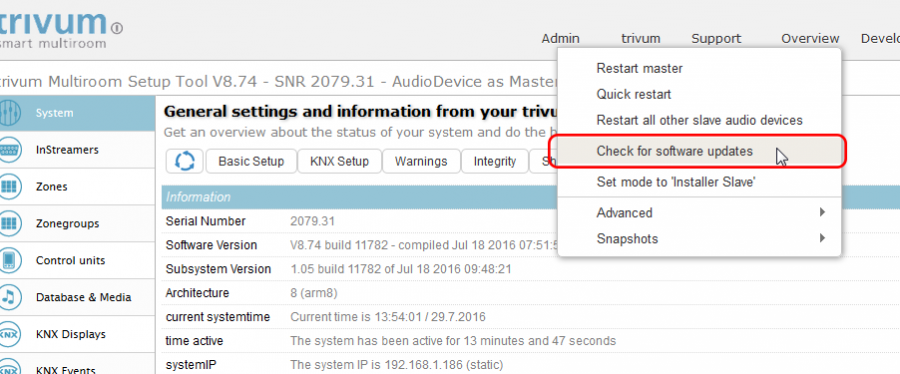Select the Zonegroups icon

10,223
